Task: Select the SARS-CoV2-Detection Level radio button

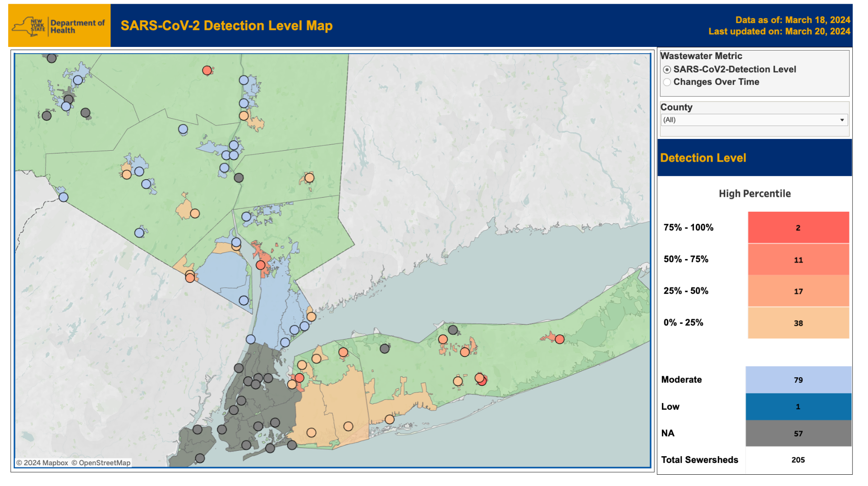Action: point(667,70)
